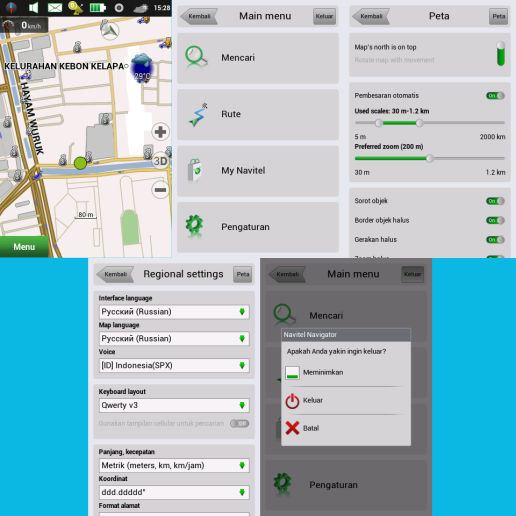
Task: Expand the Interface language dropdown
Action: pos(174,312)
